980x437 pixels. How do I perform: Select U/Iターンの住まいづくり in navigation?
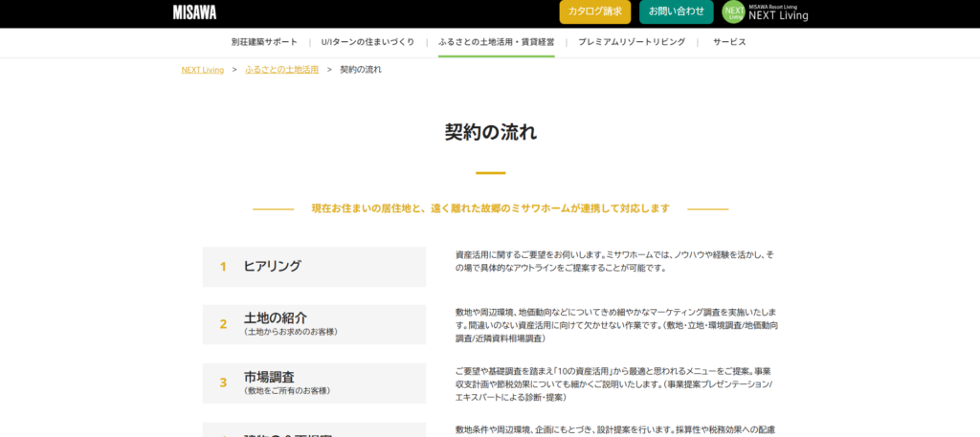tap(367, 42)
